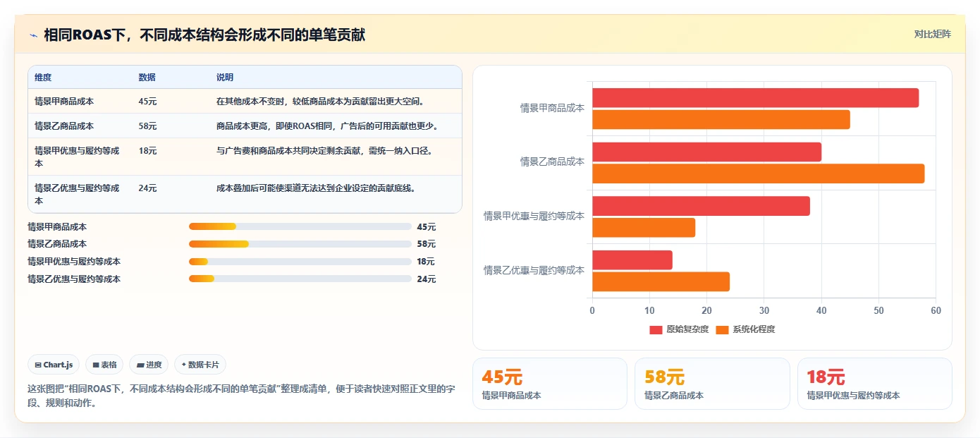Image resolution: width=980 pixels, height=438 pixels.
Task: Click progress value 58元 beside the bar
Action: [x=427, y=244]
